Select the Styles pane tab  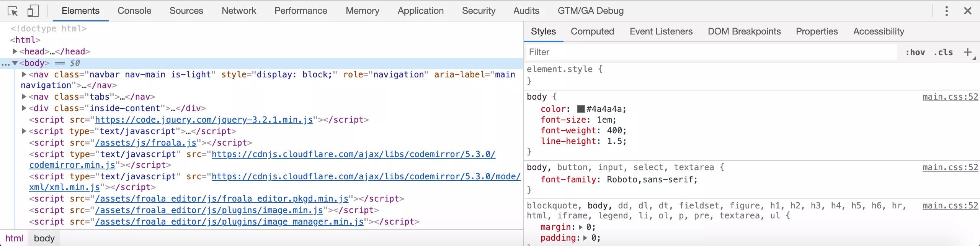click(543, 31)
